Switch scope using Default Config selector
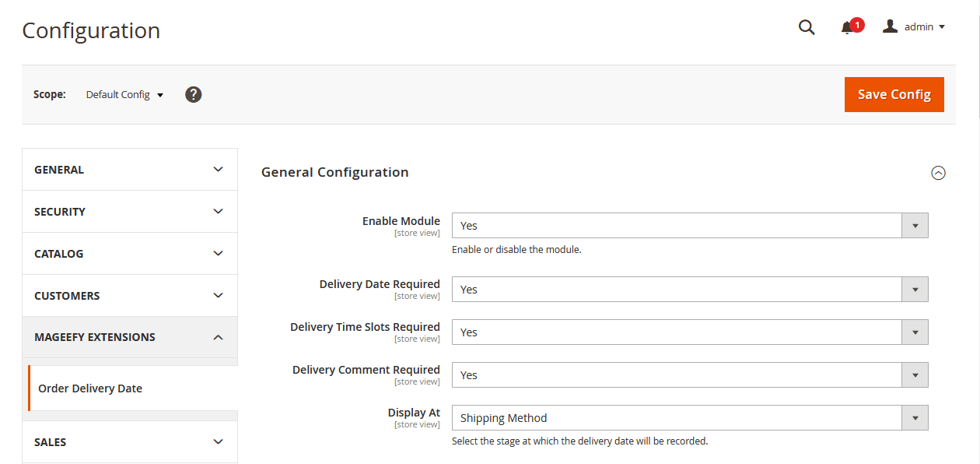Screen dimensions: 980x464 (x=124, y=95)
